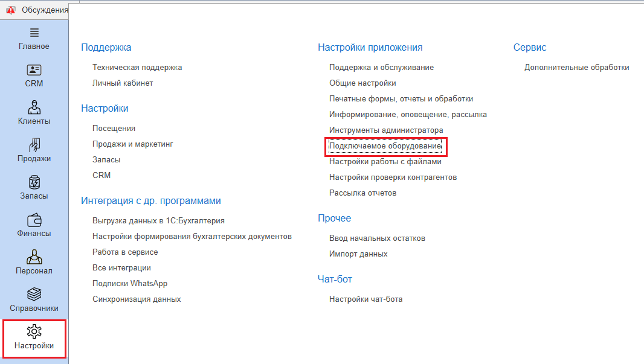Open Дополнительные обработки
This screenshot has height=364, width=644.
point(577,67)
